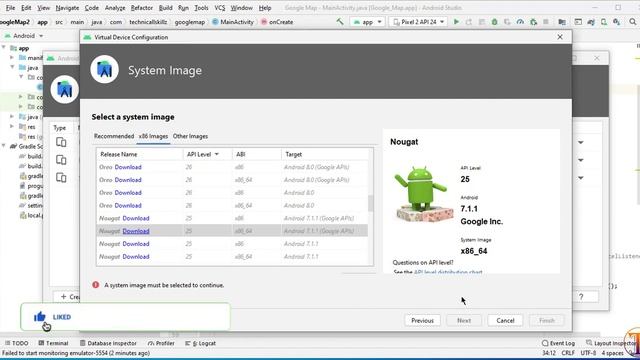
Task: Open the app run configuration dropdown
Action: coord(368,22)
